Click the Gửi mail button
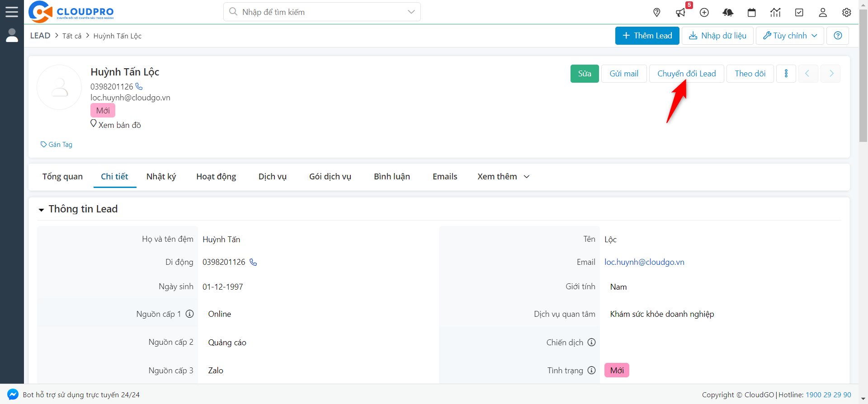The width and height of the screenshot is (868, 404). [x=624, y=74]
